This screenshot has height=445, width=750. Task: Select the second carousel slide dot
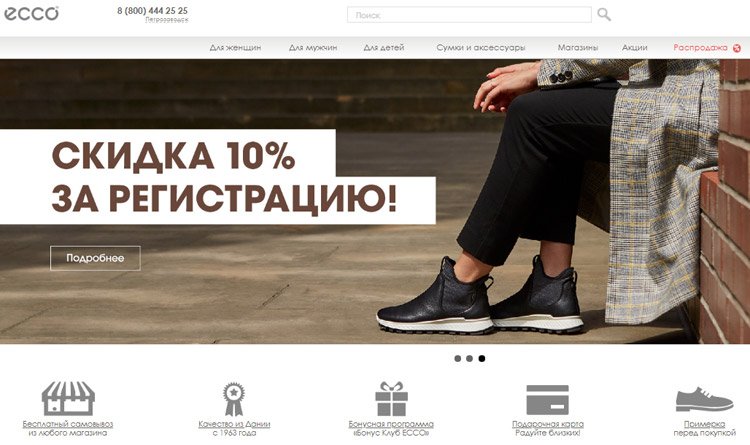pyautogui.click(x=470, y=358)
